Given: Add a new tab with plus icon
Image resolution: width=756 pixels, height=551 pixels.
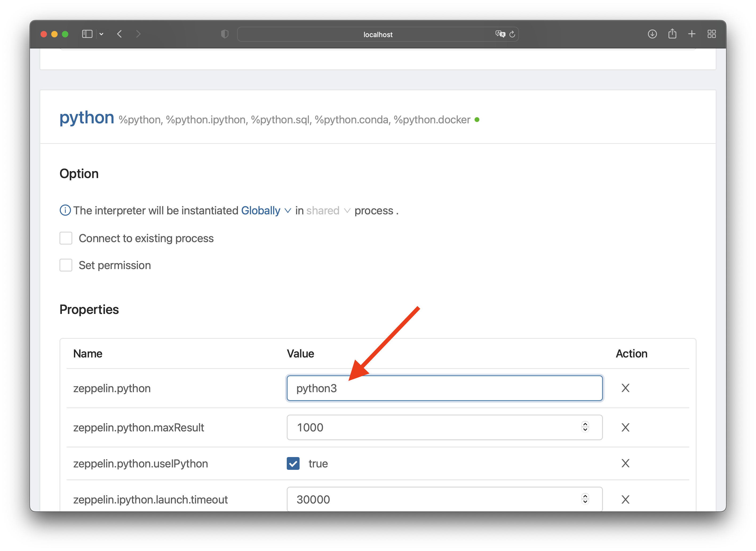Looking at the screenshot, I should click(x=692, y=34).
